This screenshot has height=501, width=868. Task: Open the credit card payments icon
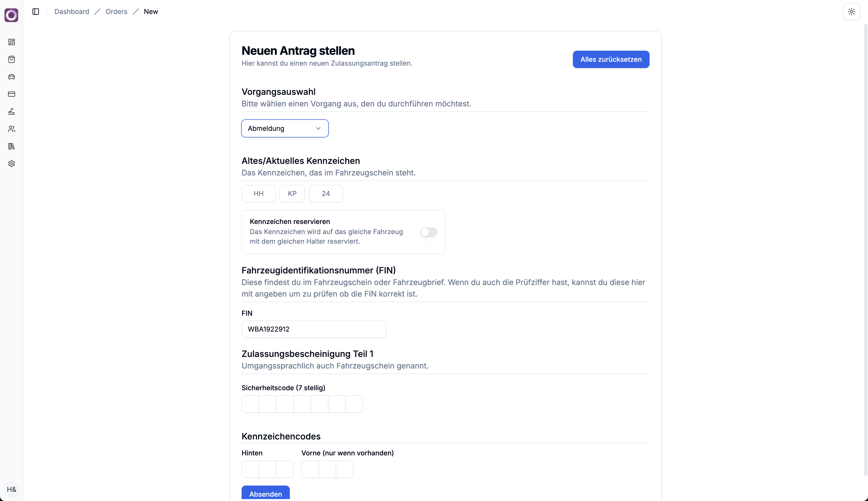(x=12, y=94)
